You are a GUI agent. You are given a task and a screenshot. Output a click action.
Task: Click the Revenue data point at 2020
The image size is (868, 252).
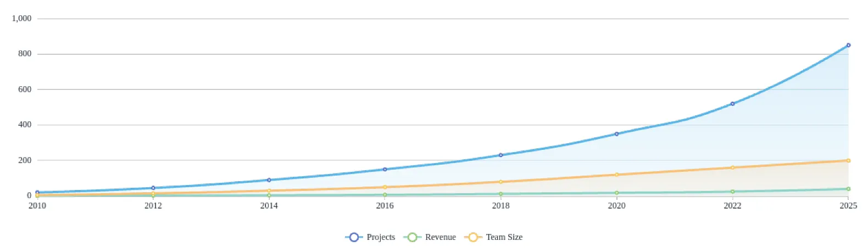pos(616,193)
